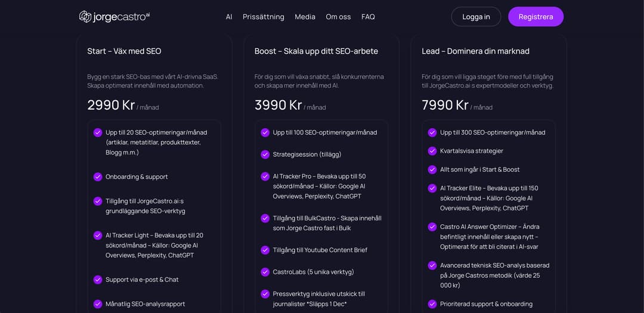Viewport: 644px width, 313px height.
Task: Click text Månatlig SEO-analysrapport
Action: pyautogui.click(x=145, y=304)
